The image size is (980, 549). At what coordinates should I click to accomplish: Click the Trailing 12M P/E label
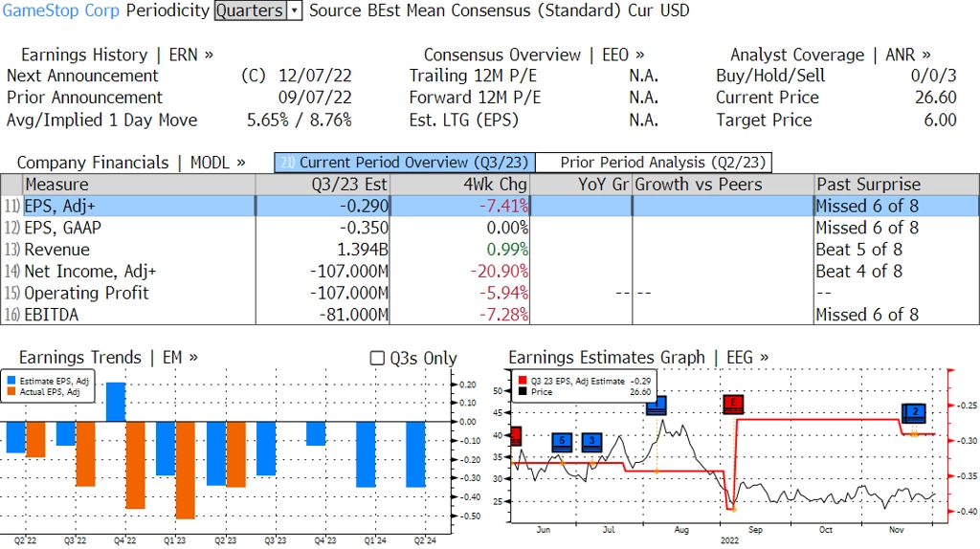click(x=473, y=76)
